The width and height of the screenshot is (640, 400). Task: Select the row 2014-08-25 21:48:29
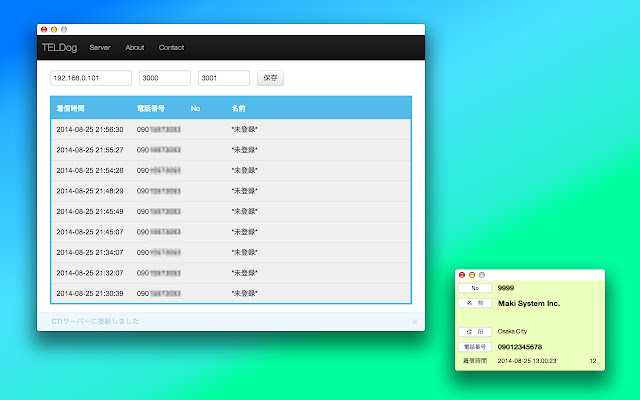(231, 191)
